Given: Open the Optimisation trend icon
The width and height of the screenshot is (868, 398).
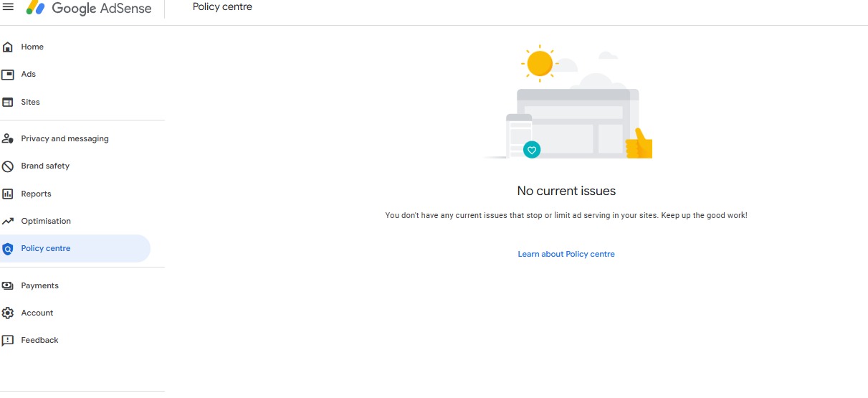Looking at the screenshot, I should (x=8, y=222).
